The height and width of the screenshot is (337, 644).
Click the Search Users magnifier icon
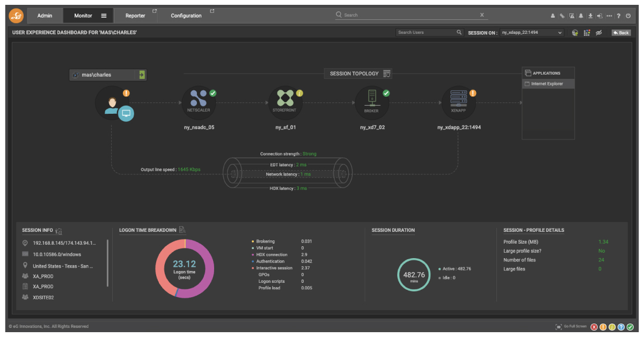459,32
